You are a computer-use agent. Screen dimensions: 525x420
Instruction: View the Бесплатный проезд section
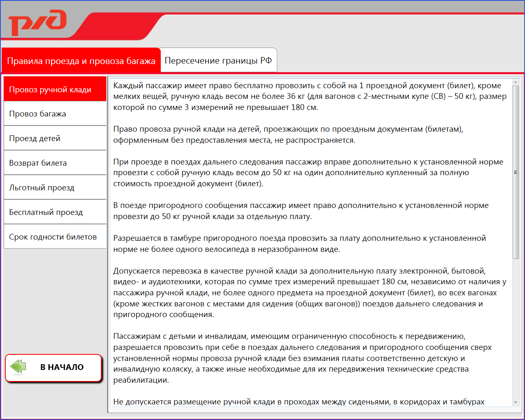55,212
